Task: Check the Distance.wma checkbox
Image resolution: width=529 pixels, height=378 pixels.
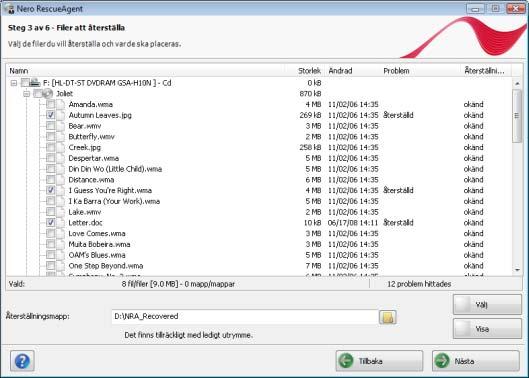Action: (x=50, y=180)
